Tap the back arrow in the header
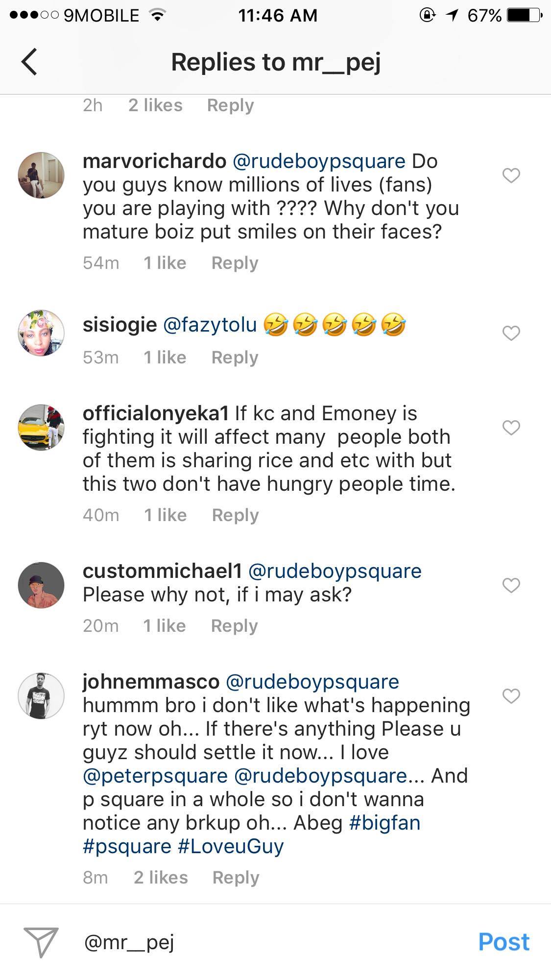Image resolution: width=551 pixels, height=980 pixels. [29, 62]
